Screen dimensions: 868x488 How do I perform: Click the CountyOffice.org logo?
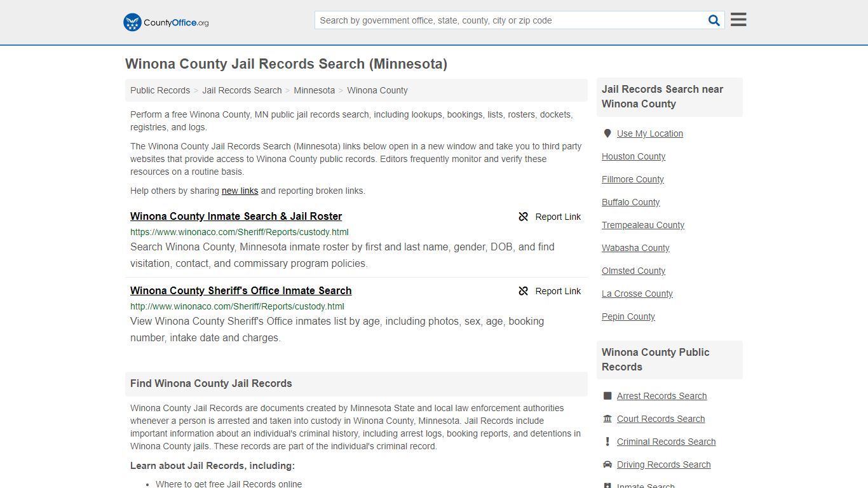coord(166,22)
